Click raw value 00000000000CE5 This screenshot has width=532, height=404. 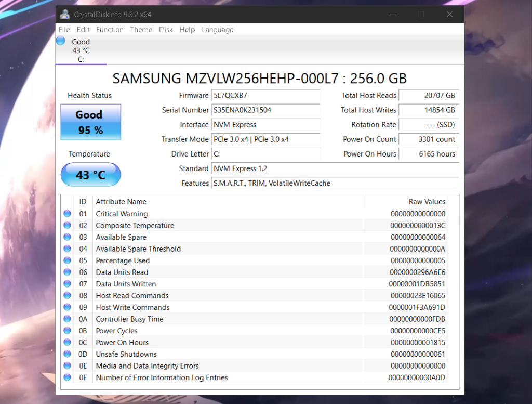(x=418, y=331)
